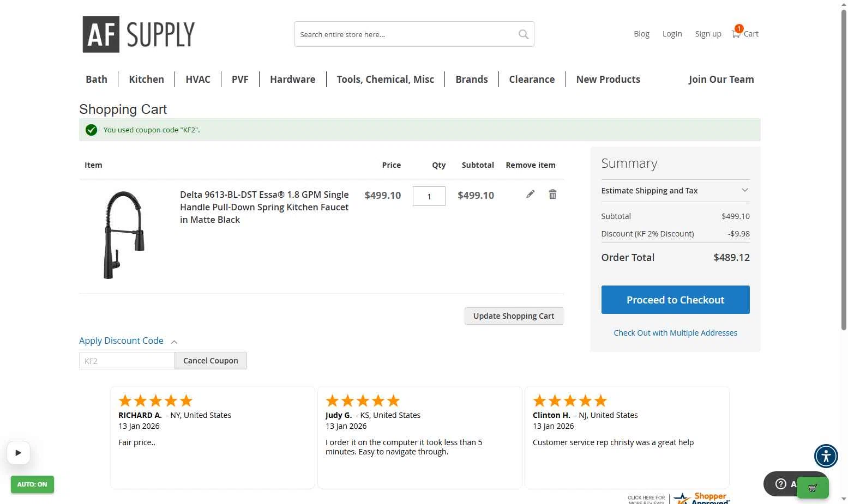Click the Sign up link
848x504 pixels.
coord(708,34)
